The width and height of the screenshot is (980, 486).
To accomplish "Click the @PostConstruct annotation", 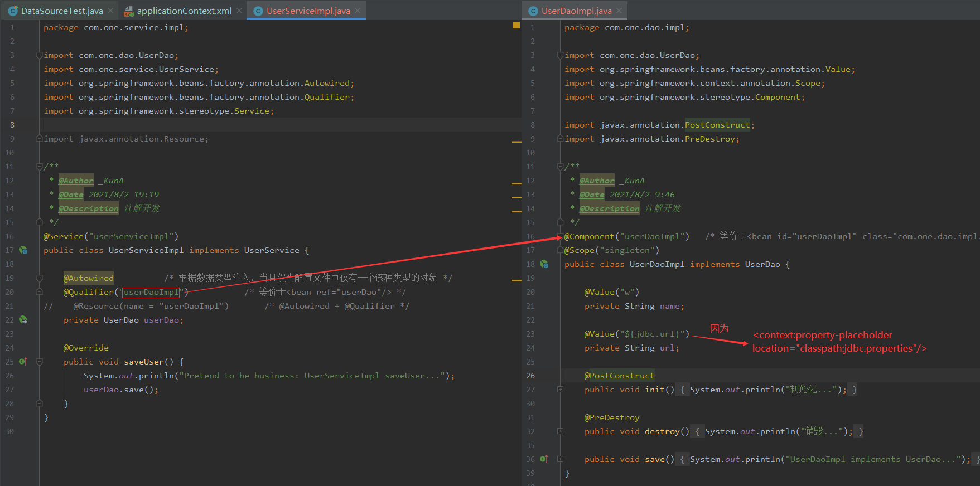I will click(620, 376).
